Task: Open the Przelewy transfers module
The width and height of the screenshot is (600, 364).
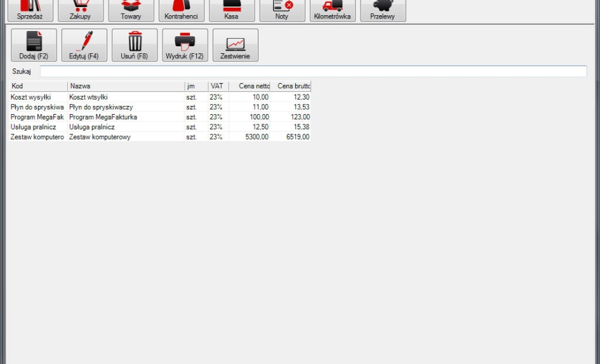Action: click(x=382, y=10)
